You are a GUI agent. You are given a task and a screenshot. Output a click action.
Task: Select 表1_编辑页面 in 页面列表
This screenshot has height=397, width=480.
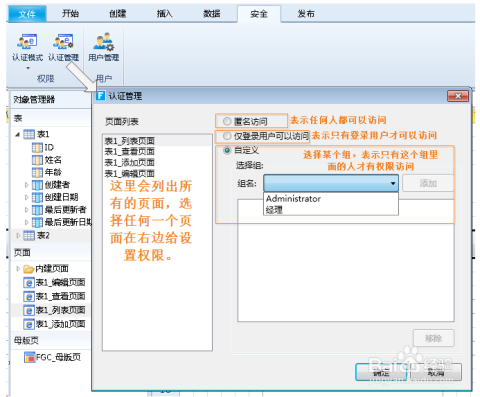pyautogui.click(x=157, y=173)
